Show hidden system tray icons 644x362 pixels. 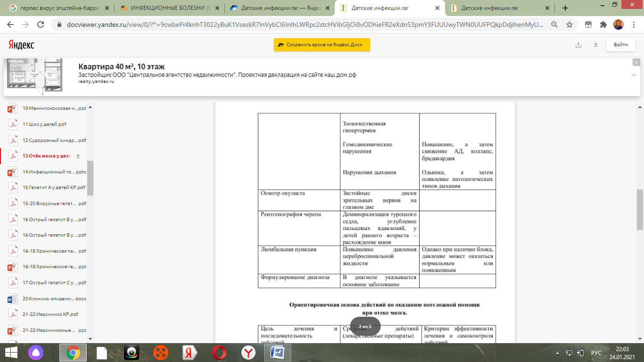tap(558, 353)
